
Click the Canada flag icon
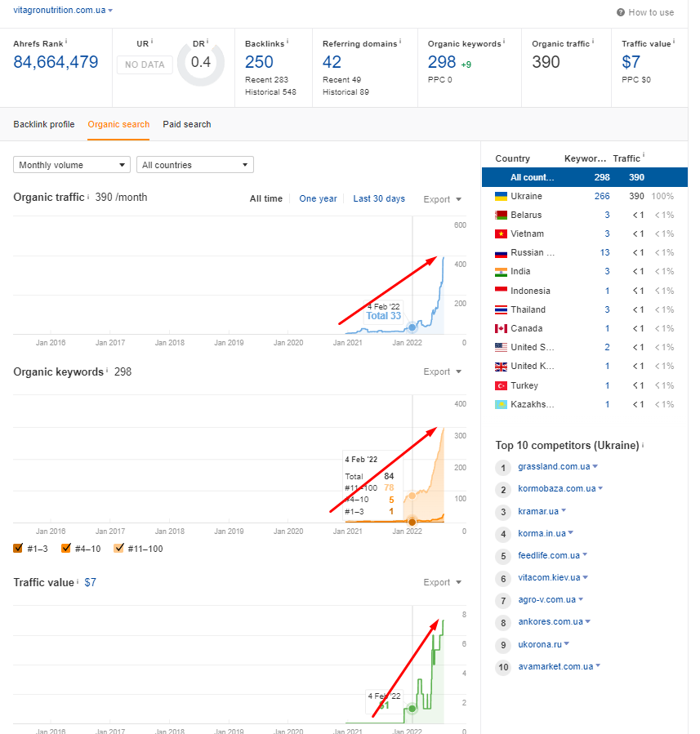[501, 328]
